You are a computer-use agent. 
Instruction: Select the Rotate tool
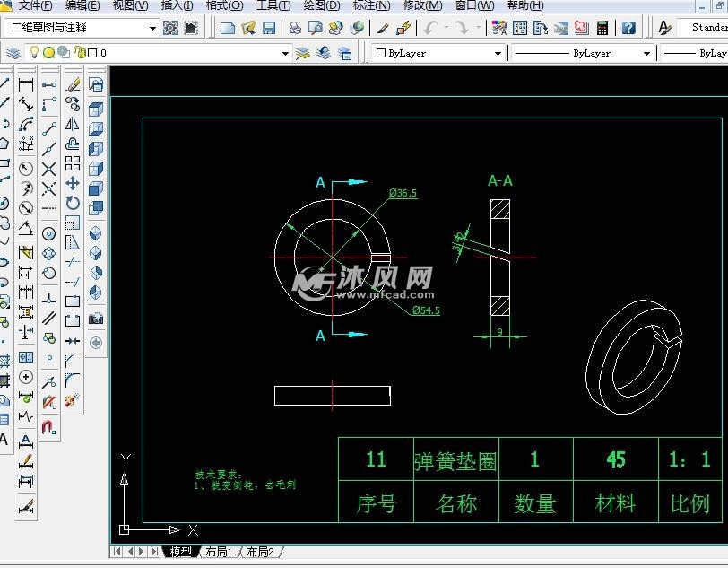point(73,204)
